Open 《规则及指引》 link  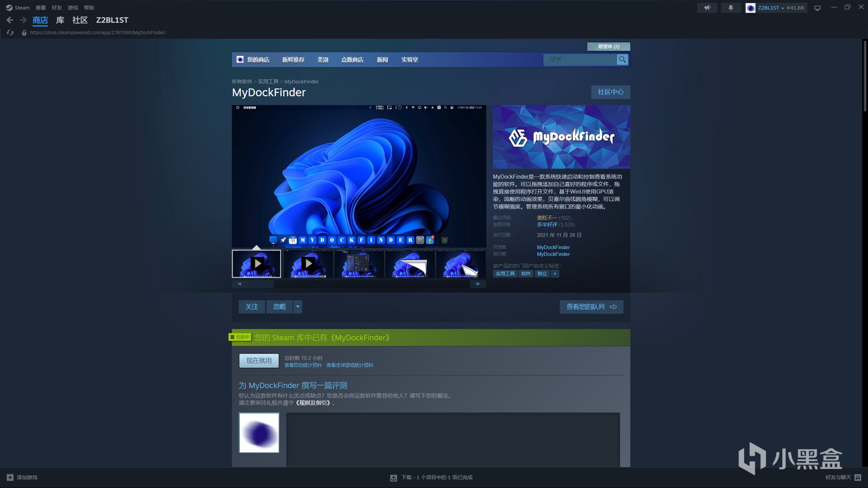tap(313, 403)
